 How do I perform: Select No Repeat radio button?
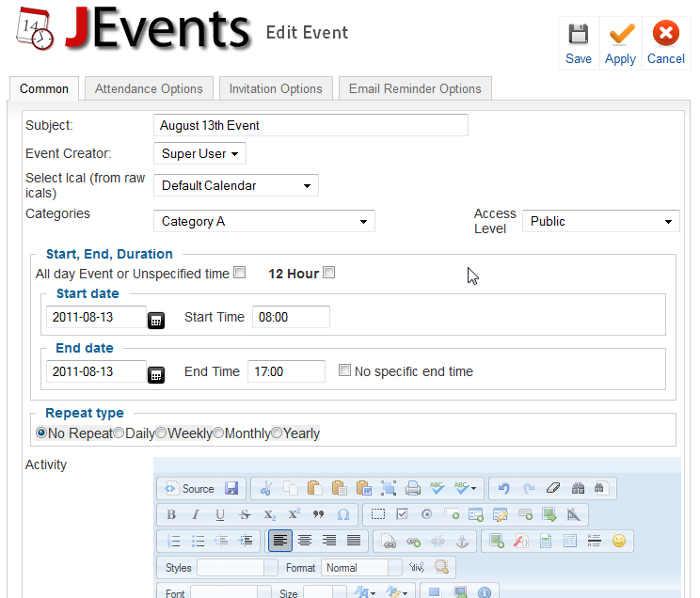pyautogui.click(x=41, y=433)
